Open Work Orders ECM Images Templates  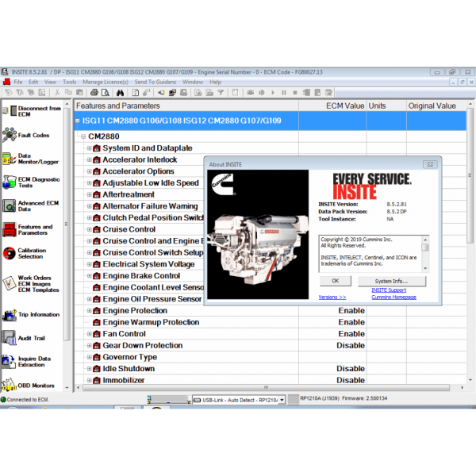[30, 284]
